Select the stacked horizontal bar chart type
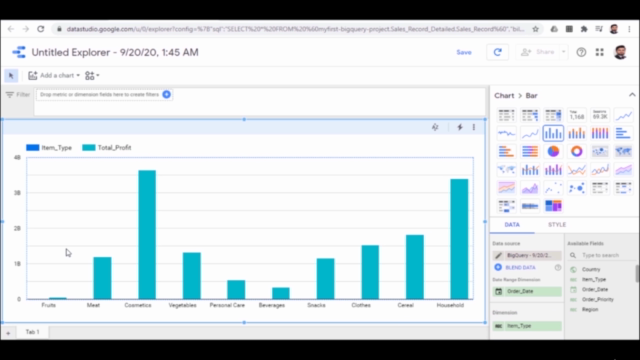 tap(506, 151)
